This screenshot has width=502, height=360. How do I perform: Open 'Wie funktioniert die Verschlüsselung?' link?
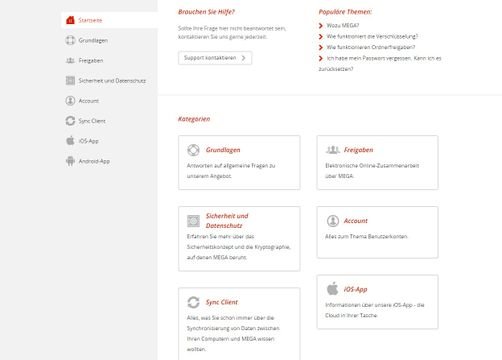[x=372, y=36]
